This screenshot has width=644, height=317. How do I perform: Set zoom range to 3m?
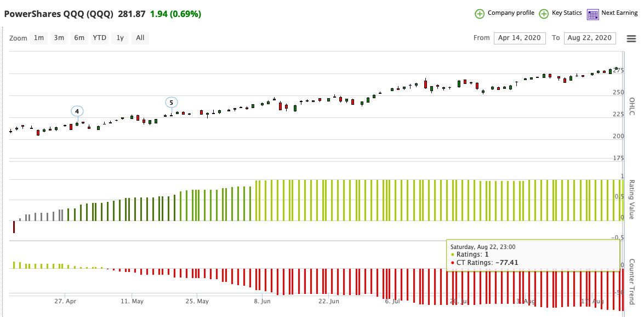pyautogui.click(x=59, y=38)
